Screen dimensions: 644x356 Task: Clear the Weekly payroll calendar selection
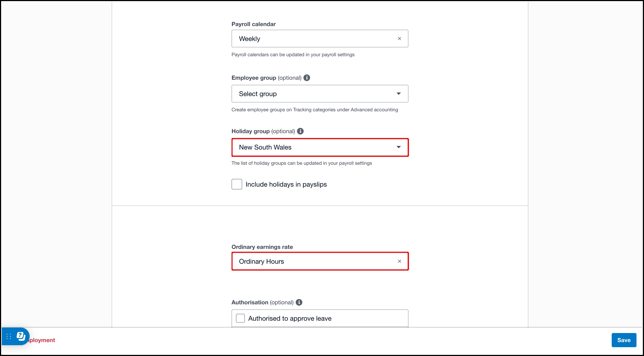pos(399,39)
